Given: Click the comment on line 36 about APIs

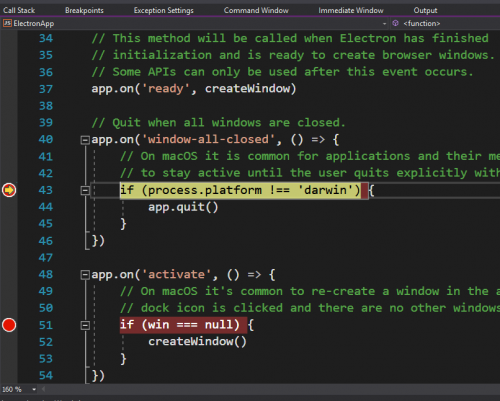Looking at the screenshot, I should coord(282,72).
